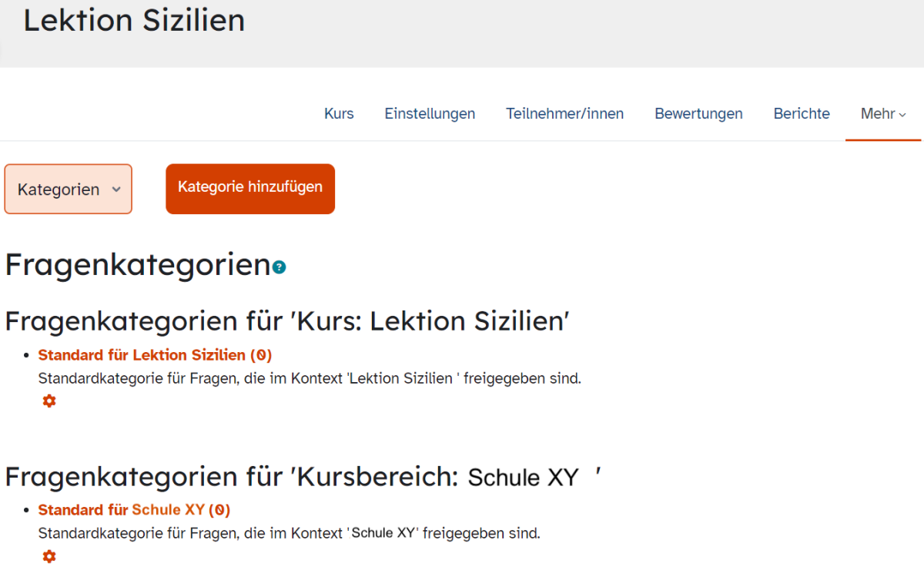
Task: Open the Berichte tab
Action: (x=802, y=114)
